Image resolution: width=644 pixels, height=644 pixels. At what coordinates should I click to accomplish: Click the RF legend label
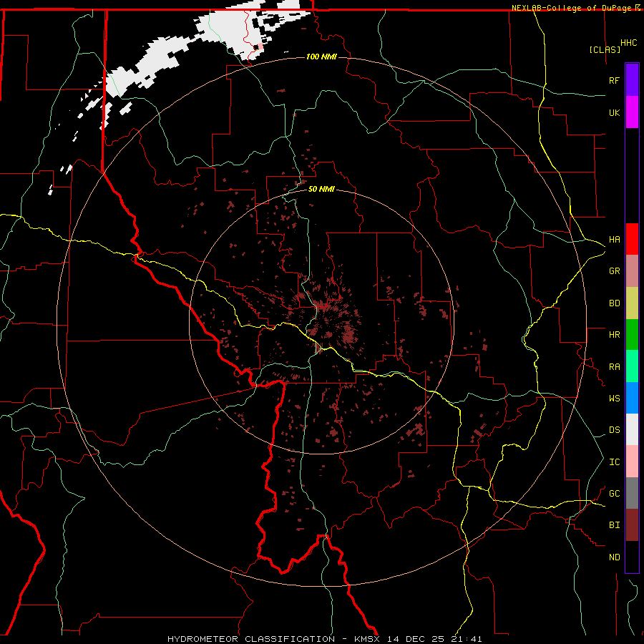click(x=614, y=80)
